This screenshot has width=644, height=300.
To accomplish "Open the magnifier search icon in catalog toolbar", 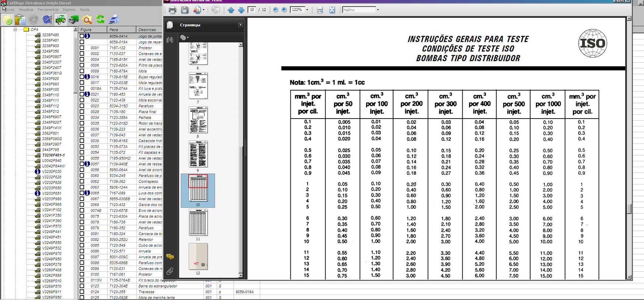I will tap(87, 20).
